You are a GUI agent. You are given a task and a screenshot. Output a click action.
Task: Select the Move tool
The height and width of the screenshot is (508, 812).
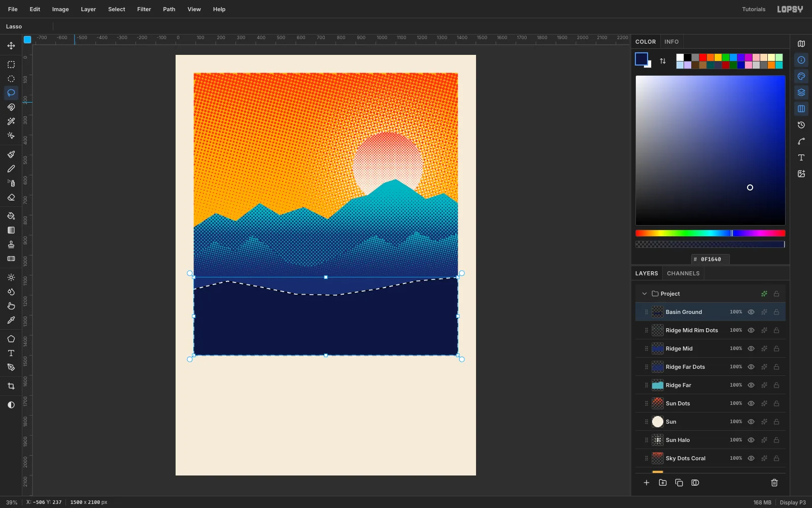coord(11,46)
